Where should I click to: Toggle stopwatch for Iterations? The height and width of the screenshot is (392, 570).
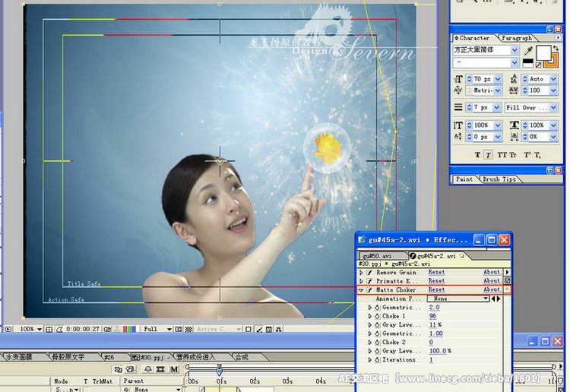coord(377,359)
